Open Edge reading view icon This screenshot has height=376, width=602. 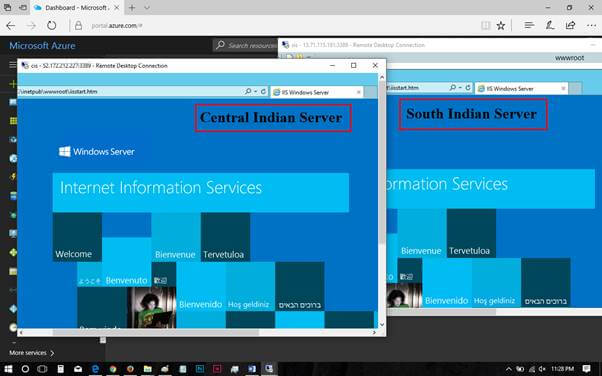485,26
